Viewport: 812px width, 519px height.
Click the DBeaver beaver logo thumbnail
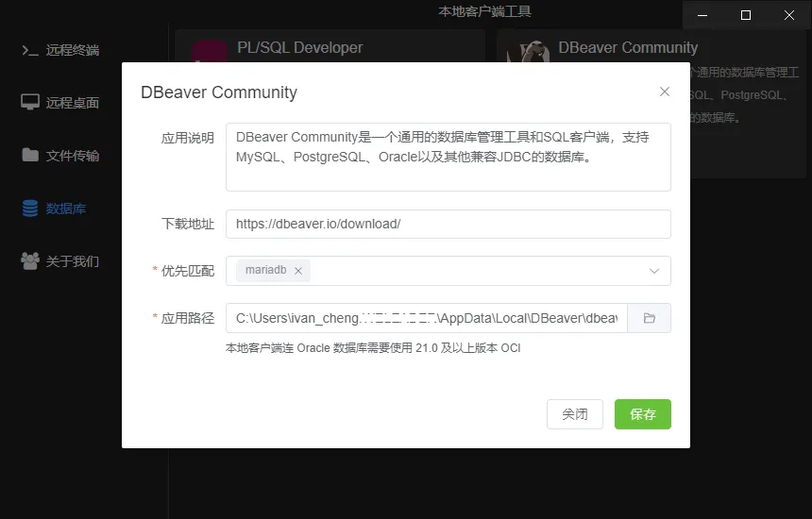point(528,51)
